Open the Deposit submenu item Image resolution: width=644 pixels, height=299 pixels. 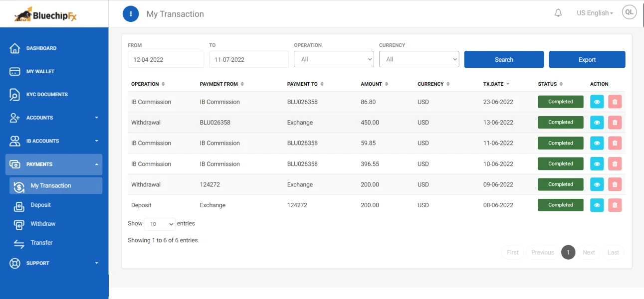(40, 205)
